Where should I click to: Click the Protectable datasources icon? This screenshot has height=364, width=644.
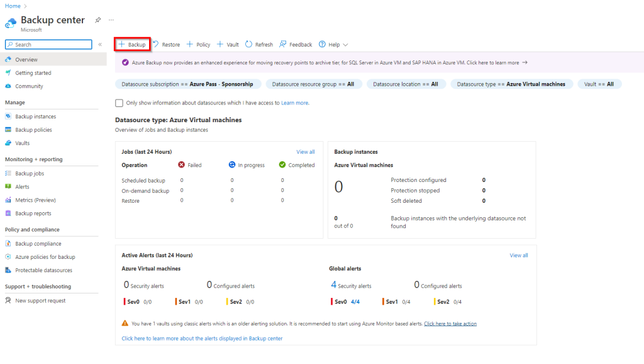(x=8, y=270)
